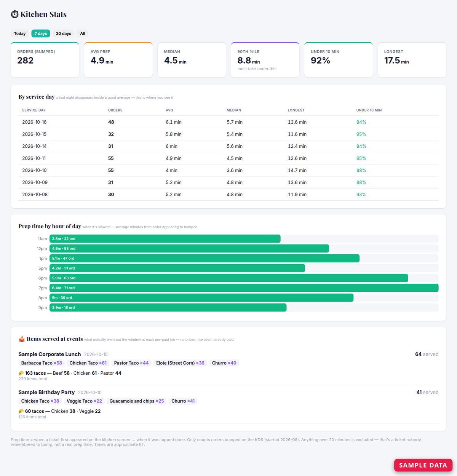Click the ORDERS column header
Viewport: 457px width, 476px height.
115,110
